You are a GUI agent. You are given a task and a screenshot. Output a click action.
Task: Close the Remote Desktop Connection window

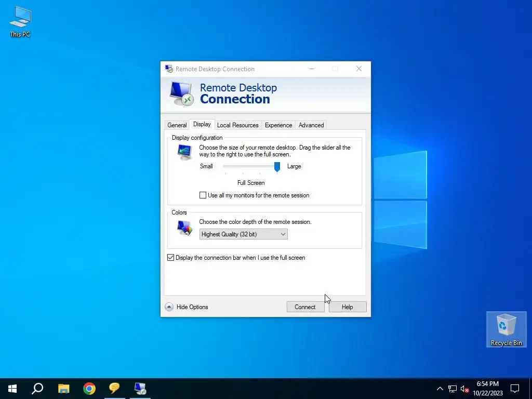click(359, 69)
